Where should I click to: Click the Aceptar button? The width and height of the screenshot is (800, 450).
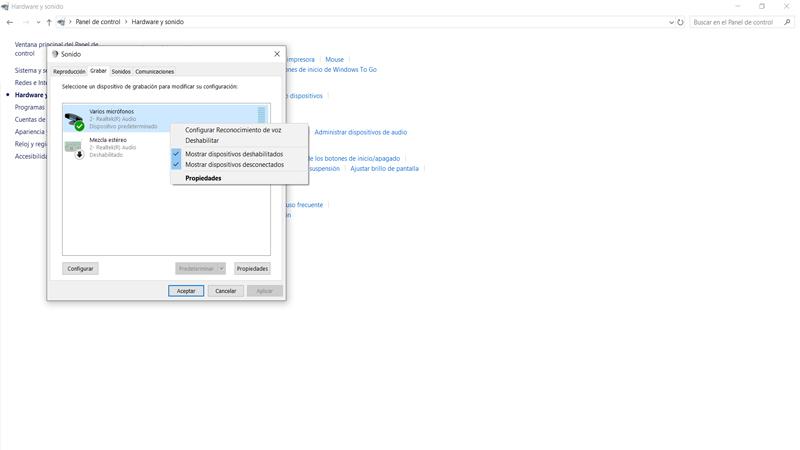[x=186, y=291]
